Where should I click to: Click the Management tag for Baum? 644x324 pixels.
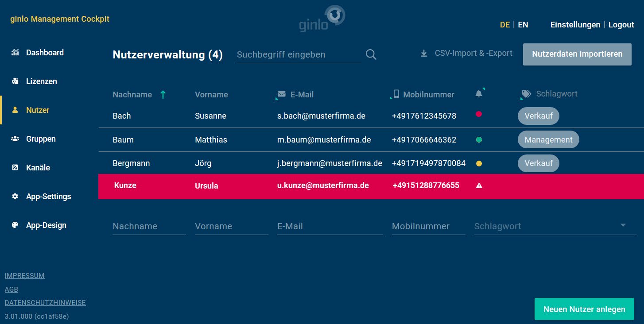click(x=548, y=140)
